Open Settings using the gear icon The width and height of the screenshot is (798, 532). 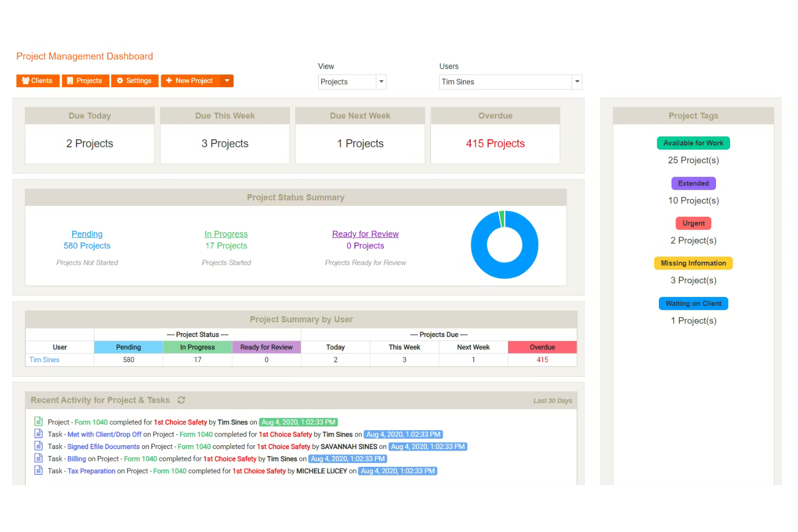[120, 81]
